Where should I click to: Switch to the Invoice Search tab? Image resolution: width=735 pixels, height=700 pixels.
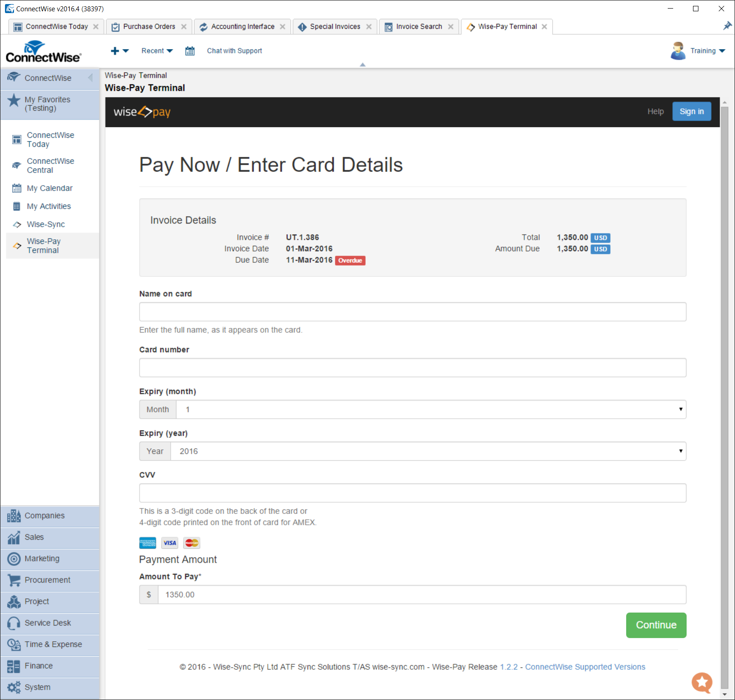point(419,27)
